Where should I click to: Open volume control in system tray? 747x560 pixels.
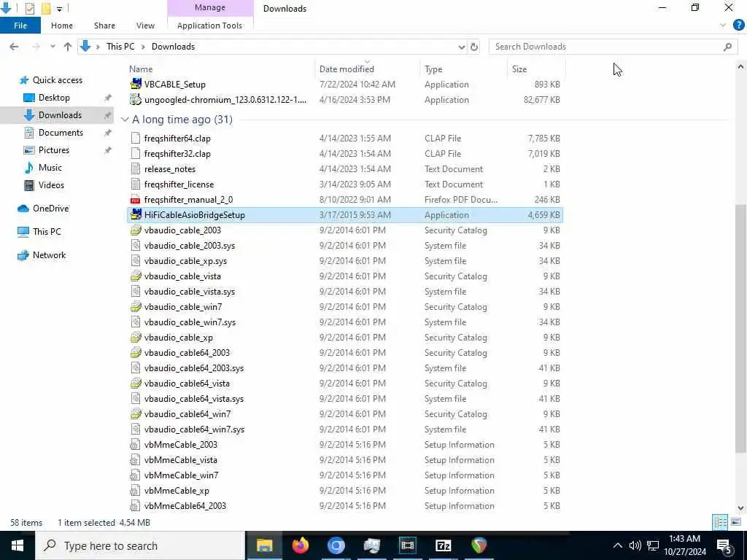pos(635,545)
